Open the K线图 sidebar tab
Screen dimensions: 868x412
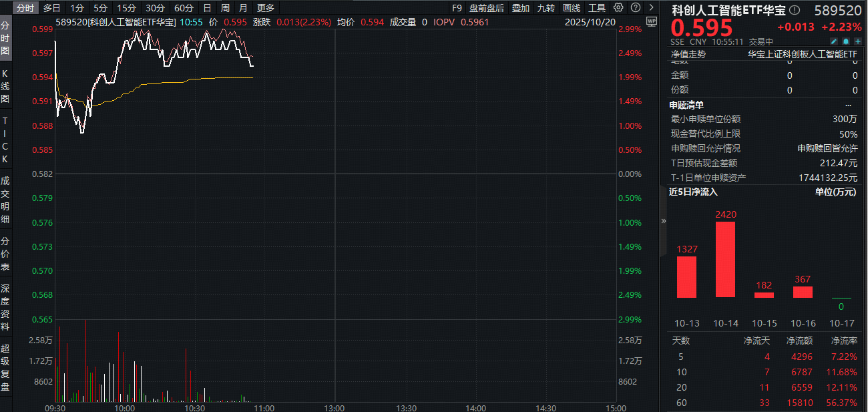(5, 85)
